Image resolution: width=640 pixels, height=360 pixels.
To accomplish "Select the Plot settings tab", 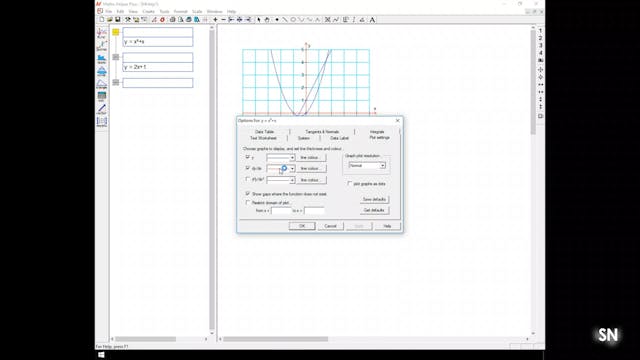I will [380, 138].
